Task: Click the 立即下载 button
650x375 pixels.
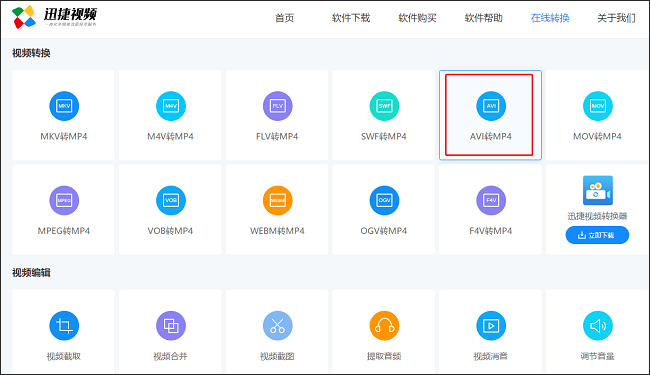Action: click(x=597, y=235)
